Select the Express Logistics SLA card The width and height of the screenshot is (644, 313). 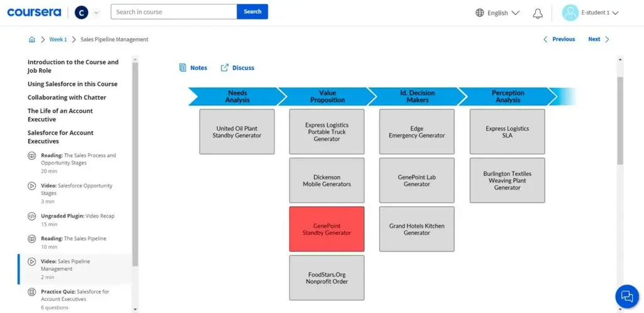(x=508, y=132)
